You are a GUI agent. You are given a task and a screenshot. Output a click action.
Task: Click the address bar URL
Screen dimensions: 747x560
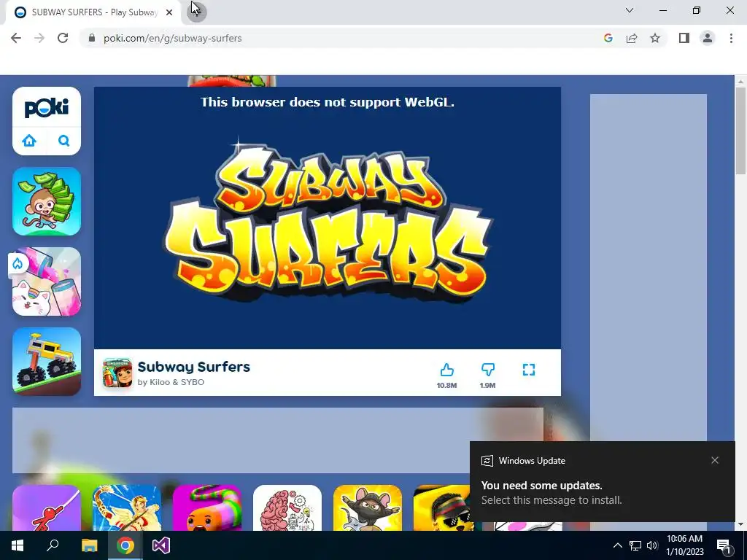(x=172, y=38)
